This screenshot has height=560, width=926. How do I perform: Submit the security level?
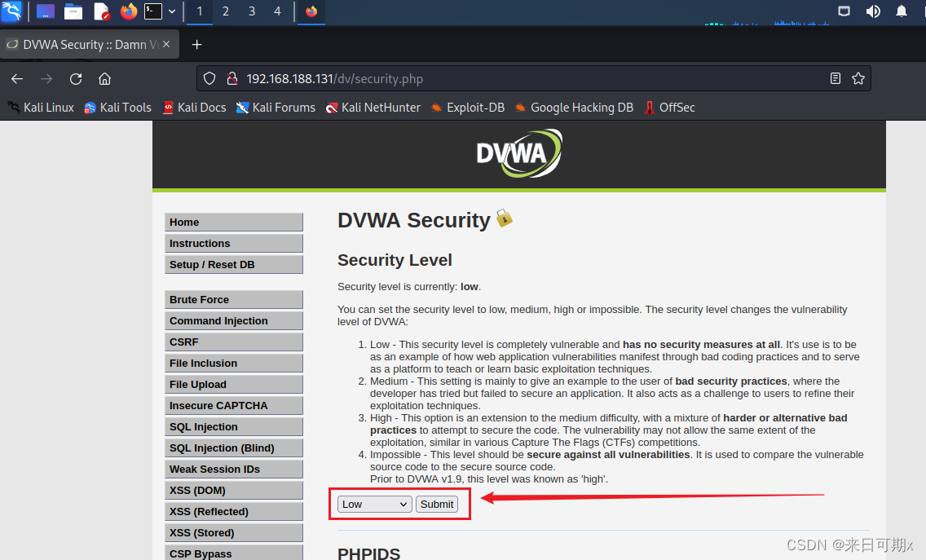pyautogui.click(x=437, y=504)
